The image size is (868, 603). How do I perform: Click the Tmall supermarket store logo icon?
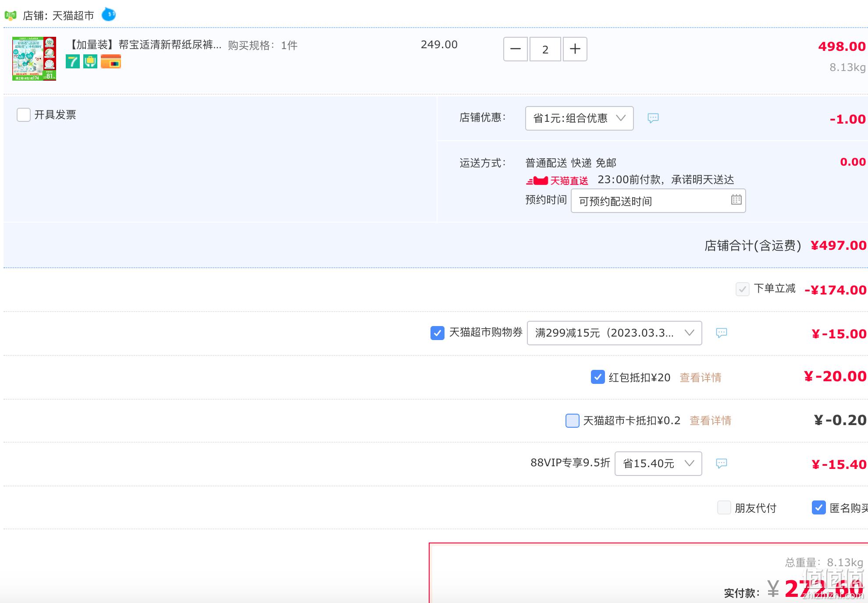pyautogui.click(x=11, y=16)
